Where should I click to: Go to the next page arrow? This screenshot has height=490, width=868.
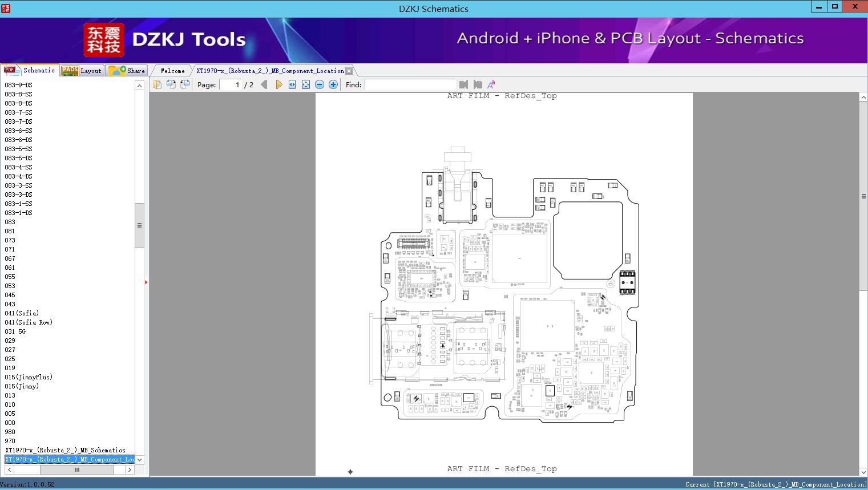point(278,84)
